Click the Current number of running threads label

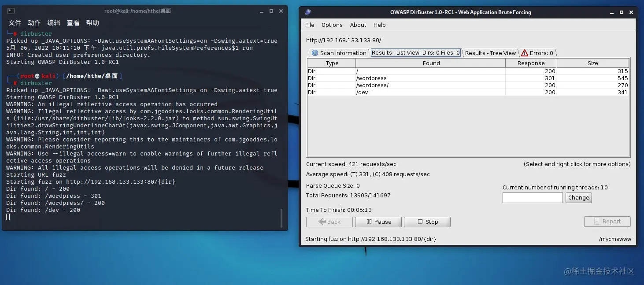(x=555, y=187)
